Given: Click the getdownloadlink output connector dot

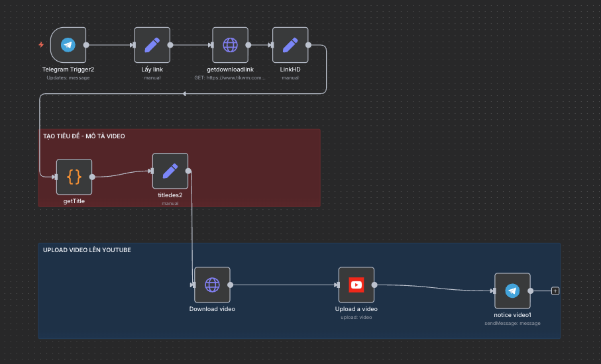Looking at the screenshot, I should 248,45.
